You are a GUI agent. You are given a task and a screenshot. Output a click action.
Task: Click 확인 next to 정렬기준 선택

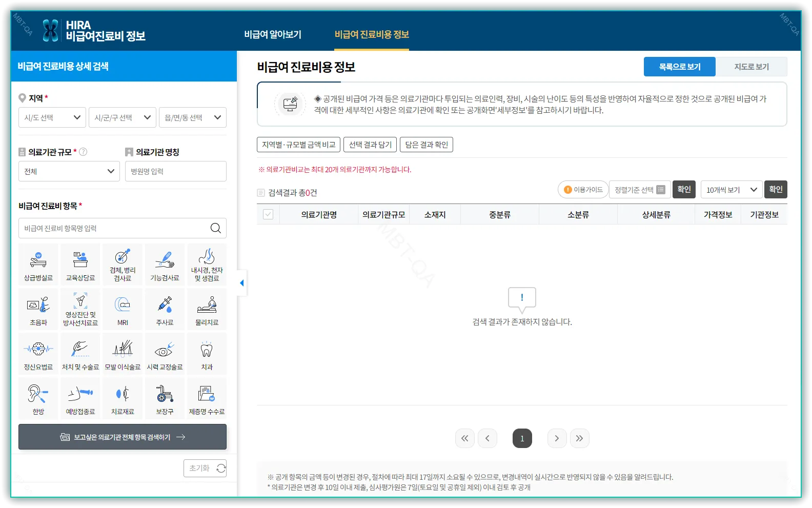point(684,189)
